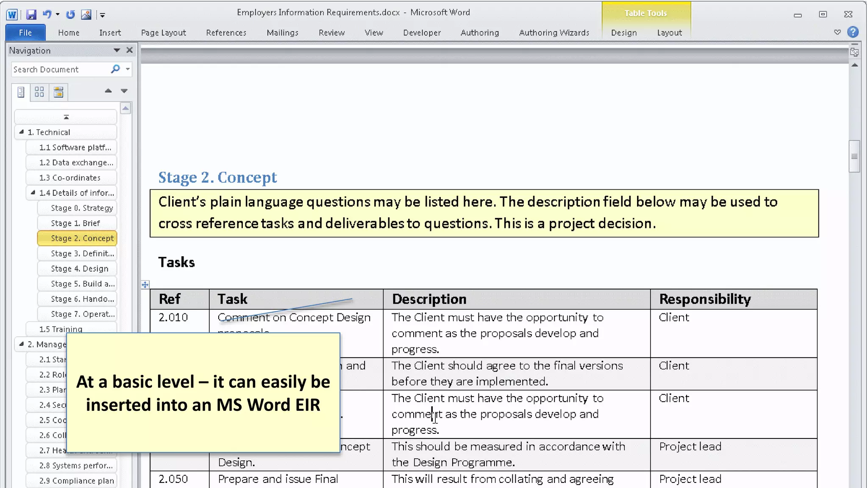The image size is (868, 488).
Task: Select 'Stage 0. Strategy' heading
Action: 77,208
